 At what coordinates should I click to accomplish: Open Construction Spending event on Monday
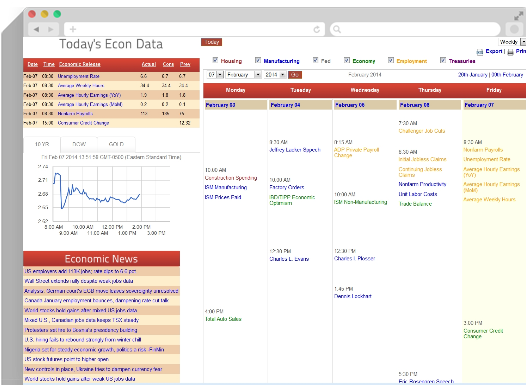click(x=231, y=178)
